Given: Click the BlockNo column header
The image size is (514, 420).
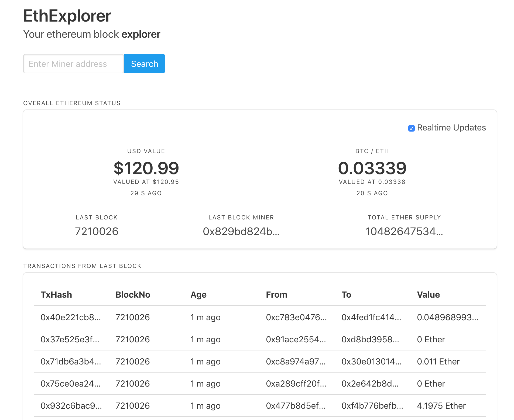Looking at the screenshot, I should [133, 295].
